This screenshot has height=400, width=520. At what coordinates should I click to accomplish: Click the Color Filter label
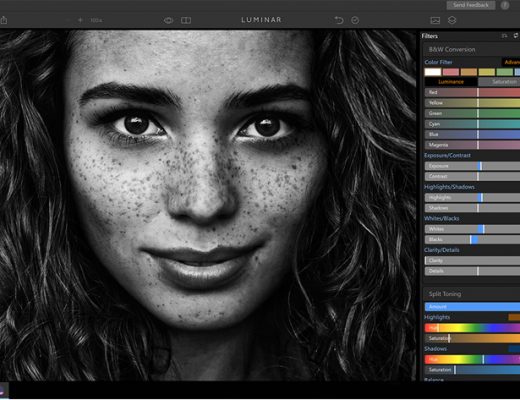438,62
